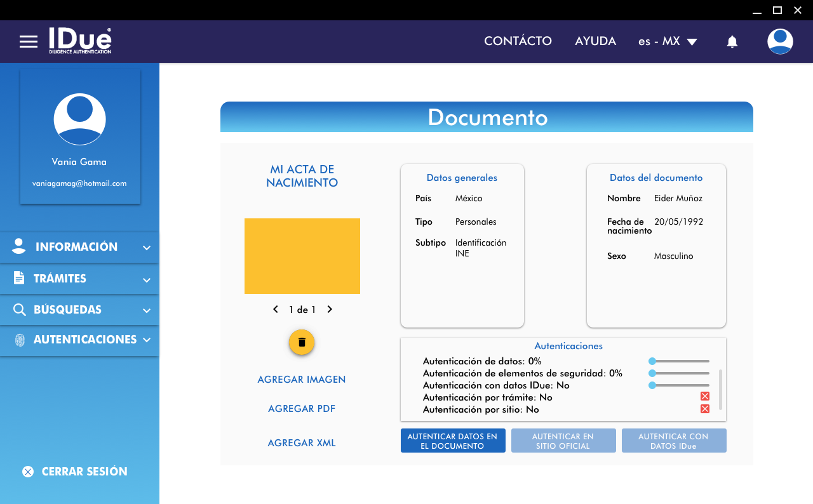The width and height of the screenshot is (813, 504).
Task: Open the Ayuda menu item
Action: coord(595,41)
